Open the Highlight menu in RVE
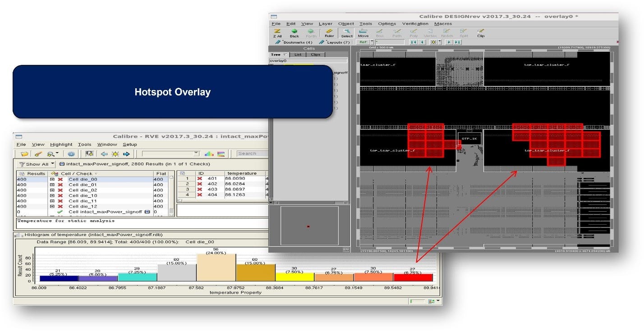The width and height of the screenshot is (644, 331). [x=61, y=145]
